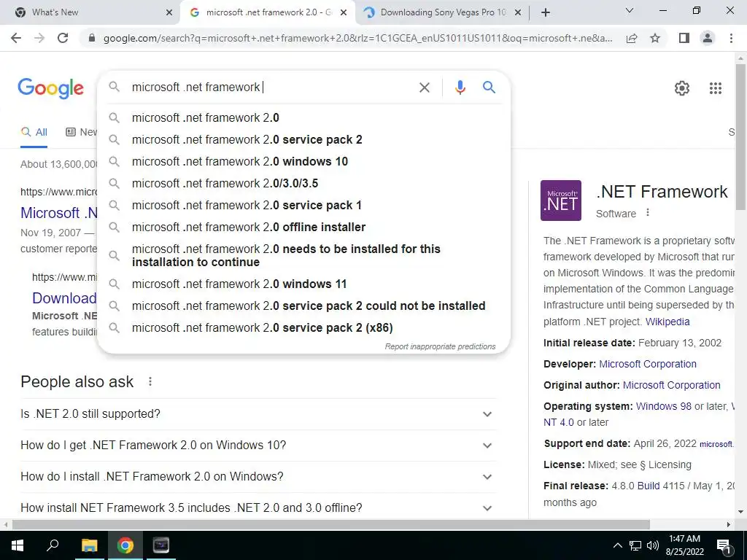This screenshot has width=747, height=560.
Task: Click Report inappropriate predictions link
Action: pos(440,346)
